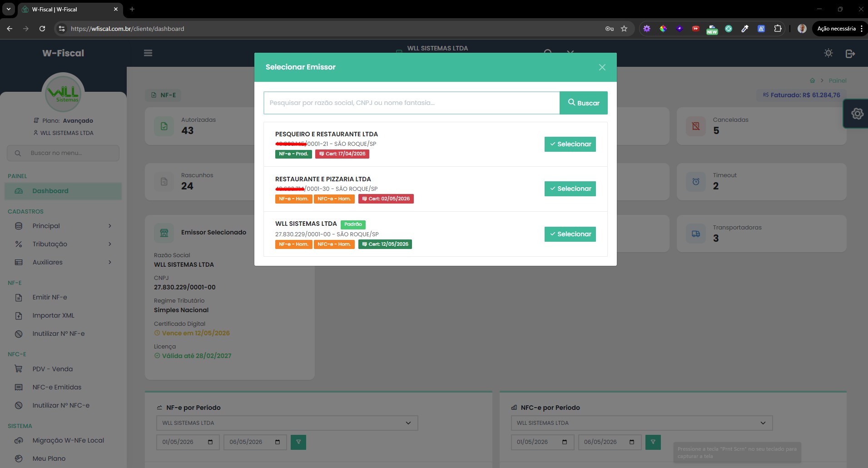Click the home breadcrumb icon
The image size is (868, 468).
point(812,80)
